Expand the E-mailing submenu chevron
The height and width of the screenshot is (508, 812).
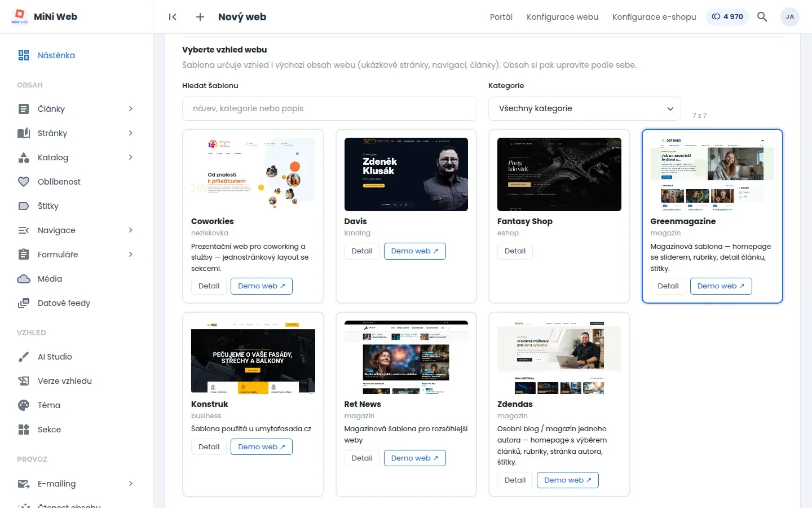tap(130, 484)
